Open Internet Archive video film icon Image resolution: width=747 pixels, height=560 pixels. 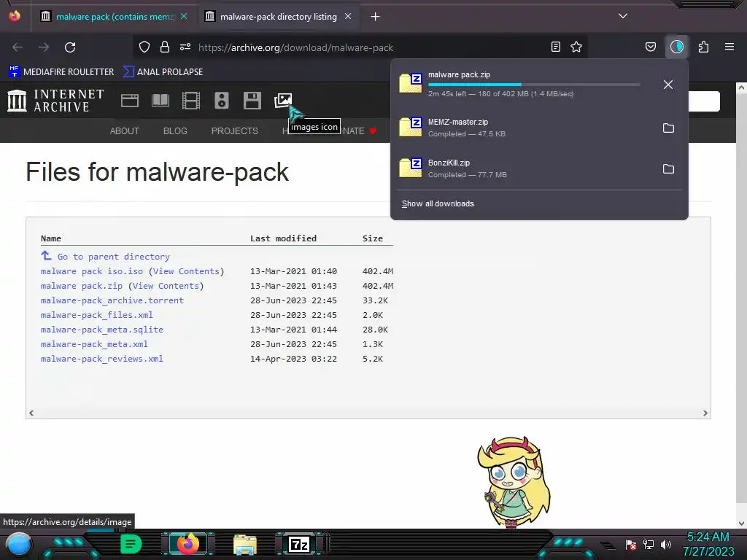[190, 101]
